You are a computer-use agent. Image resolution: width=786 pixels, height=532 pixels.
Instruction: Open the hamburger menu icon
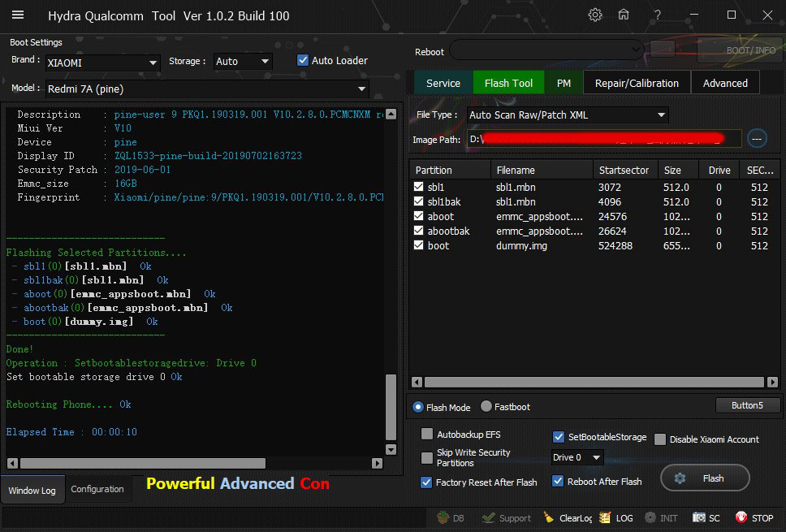click(x=18, y=15)
